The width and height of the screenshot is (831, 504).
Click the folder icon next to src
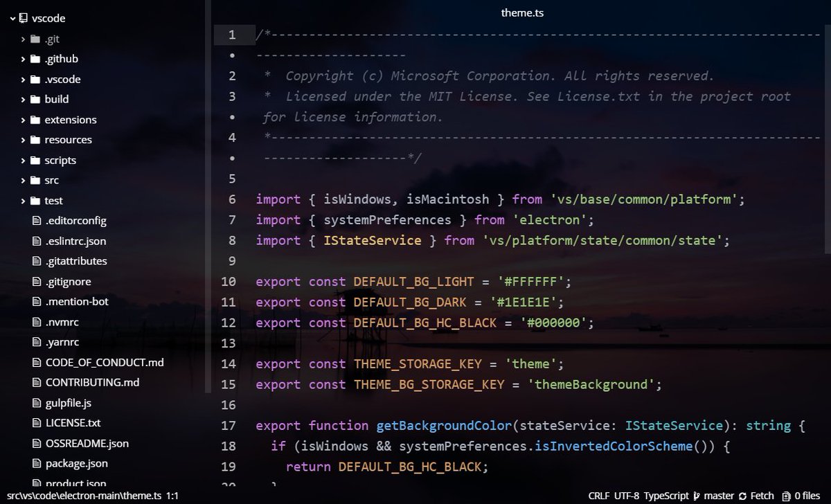35,180
